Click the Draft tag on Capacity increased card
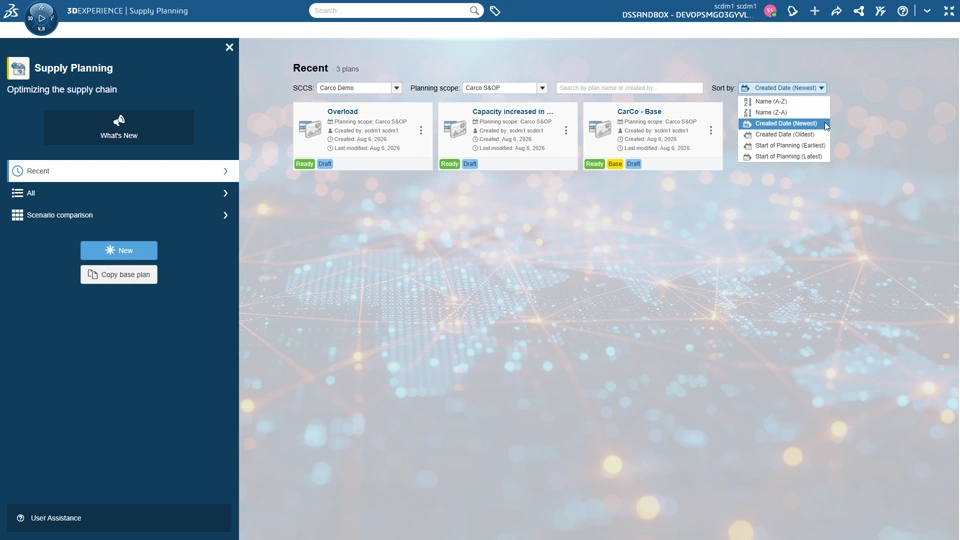 (x=470, y=164)
